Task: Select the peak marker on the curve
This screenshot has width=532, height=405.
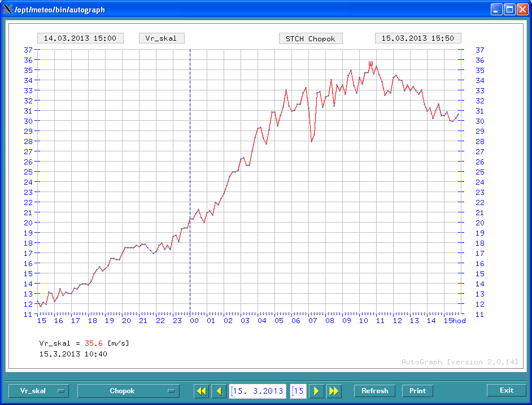Action: tap(370, 64)
